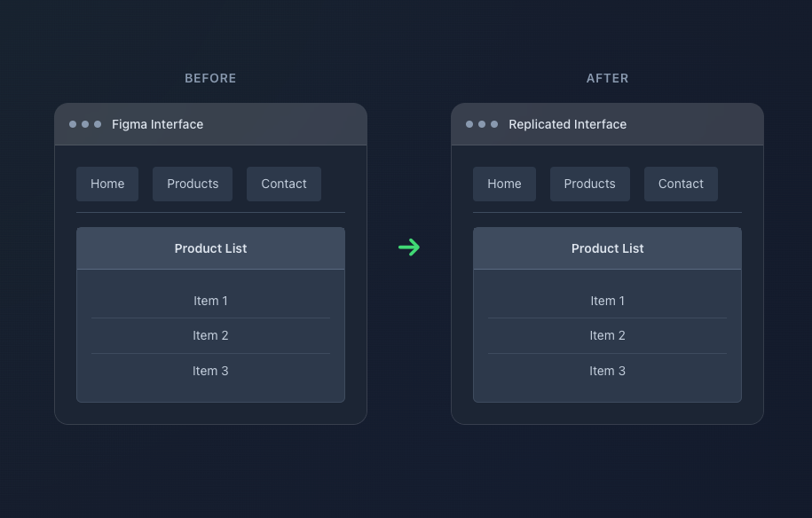This screenshot has height=518, width=812.
Task: Open the Product List header in Figma Interface
Action: tap(210, 248)
